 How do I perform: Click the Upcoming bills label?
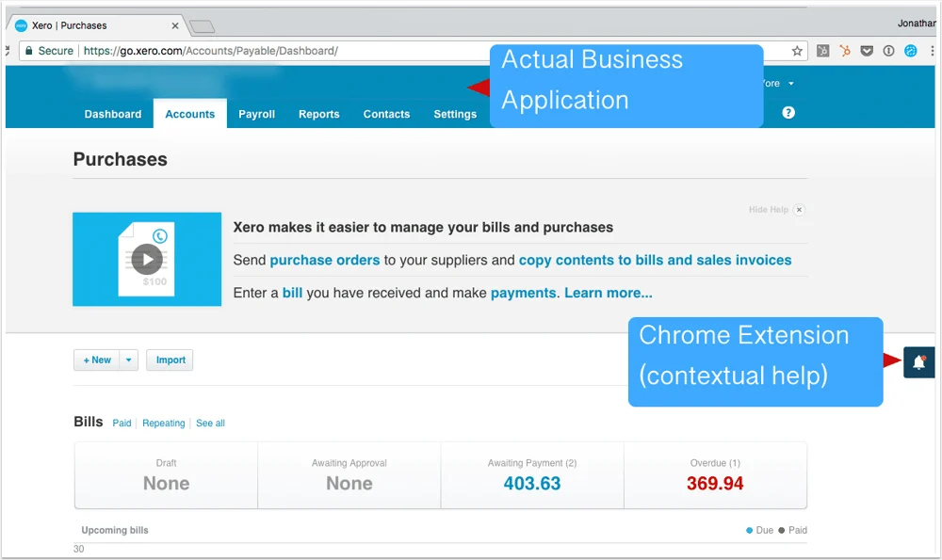(115, 530)
